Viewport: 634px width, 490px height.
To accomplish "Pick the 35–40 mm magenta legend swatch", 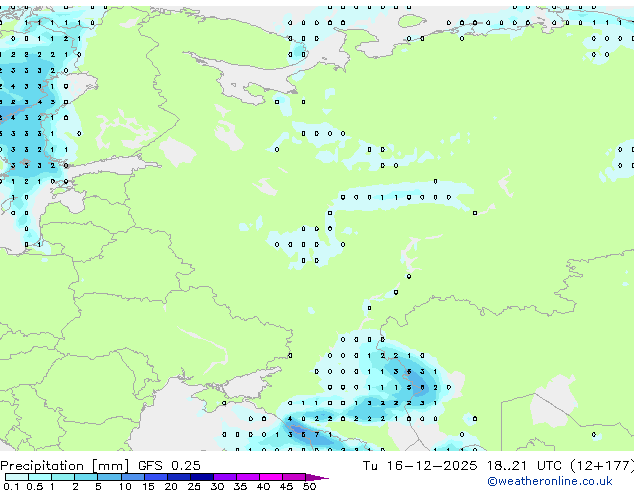I will 248,477.
